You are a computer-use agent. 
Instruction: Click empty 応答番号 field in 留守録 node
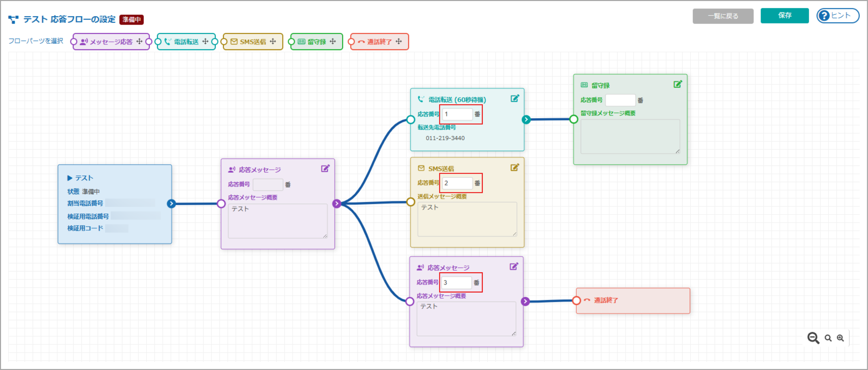620,100
